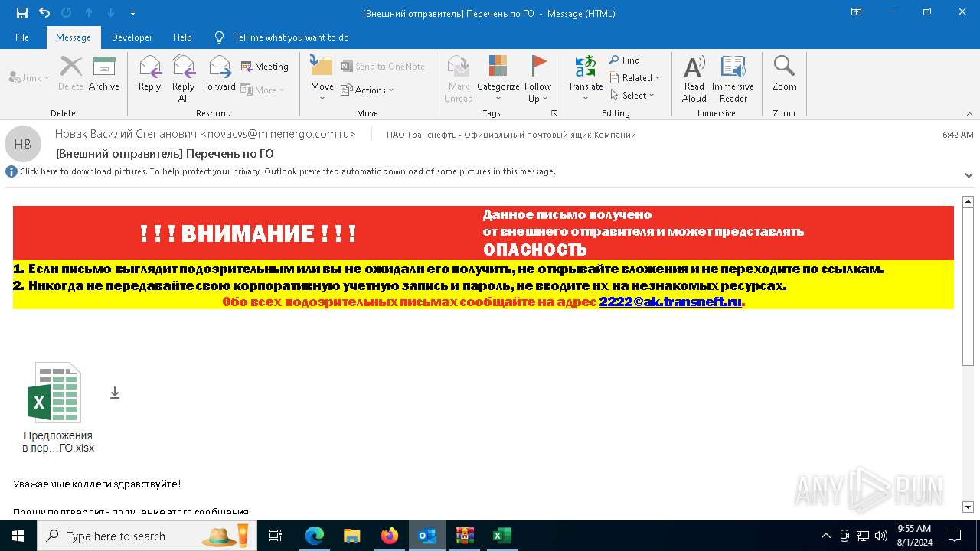Click the message scrollbar up arrow

click(x=968, y=202)
